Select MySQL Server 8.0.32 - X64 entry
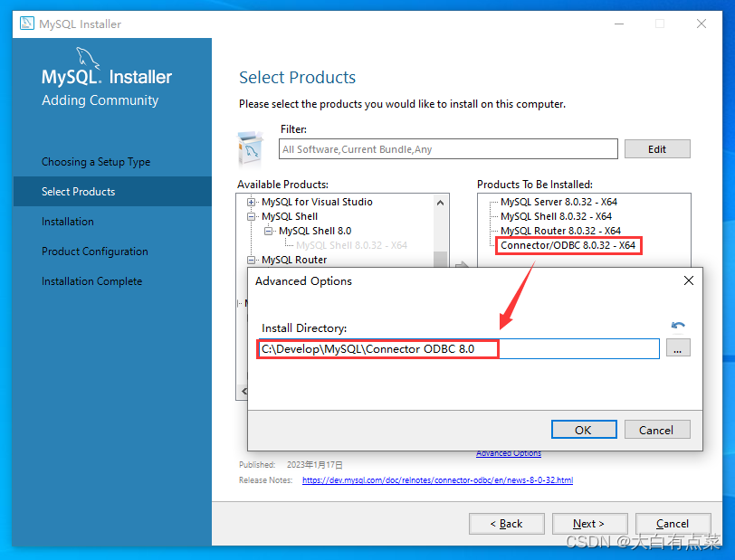Viewport: 735px width, 560px height. coord(558,202)
